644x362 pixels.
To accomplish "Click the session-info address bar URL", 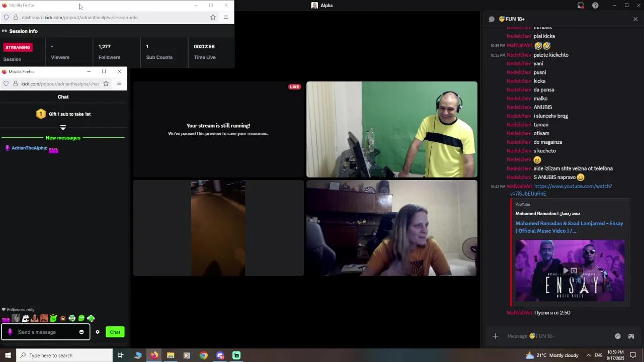I will pyautogui.click(x=79, y=17).
